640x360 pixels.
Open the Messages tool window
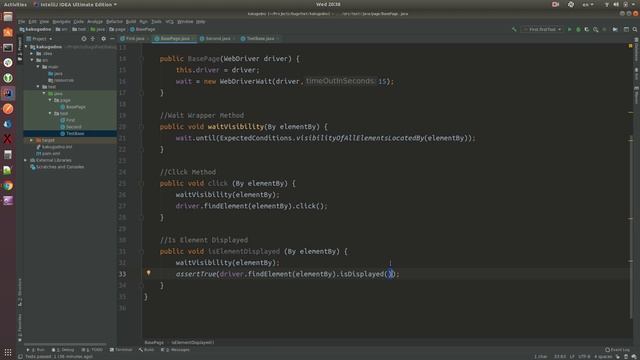[176, 350]
